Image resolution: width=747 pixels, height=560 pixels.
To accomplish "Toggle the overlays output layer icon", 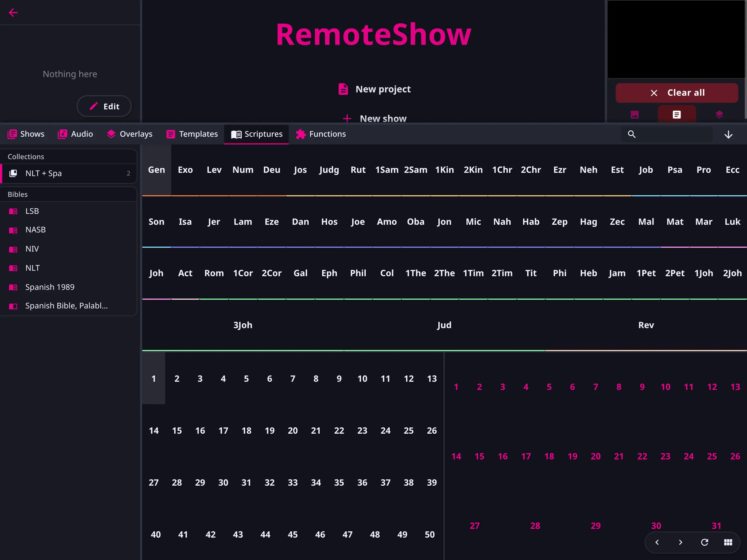I will coord(719,114).
